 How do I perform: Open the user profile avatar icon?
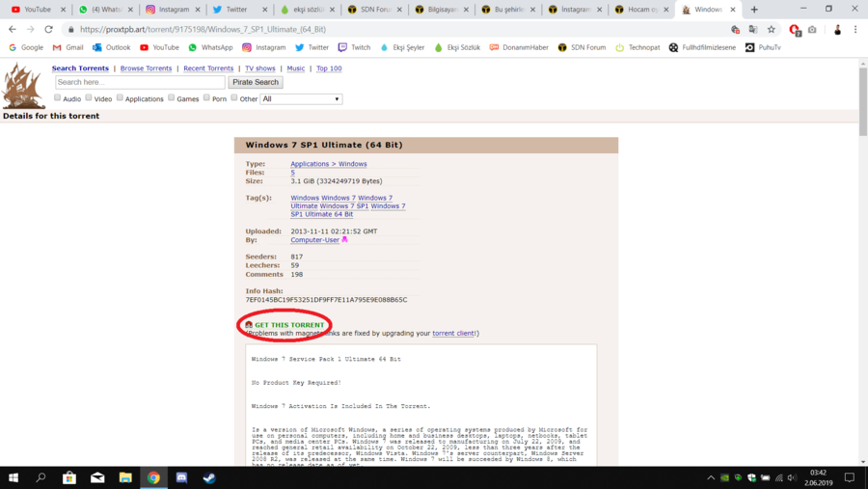(x=837, y=30)
